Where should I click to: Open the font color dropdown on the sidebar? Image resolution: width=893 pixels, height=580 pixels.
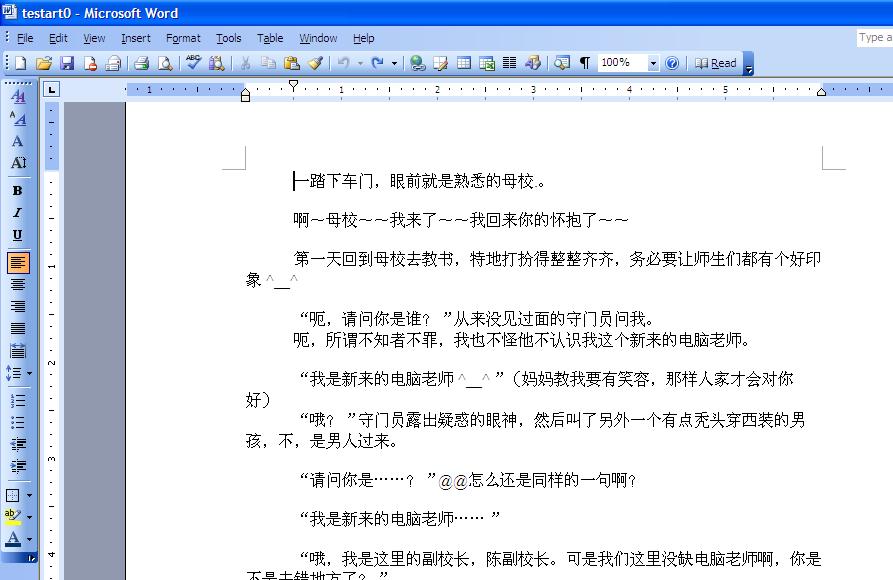(x=31, y=541)
